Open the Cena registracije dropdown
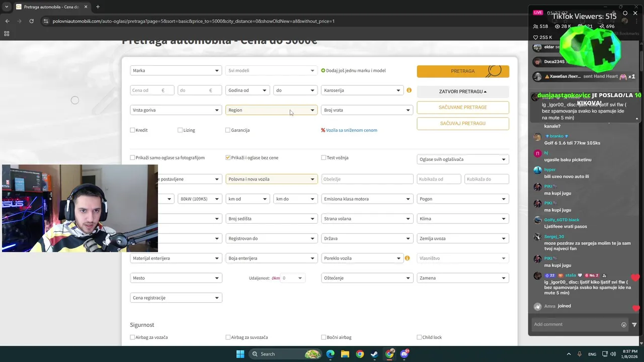This screenshot has width=644, height=362. click(x=176, y=298)
